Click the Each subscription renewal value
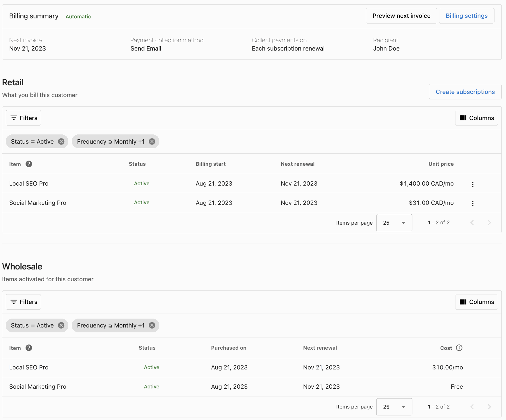Screen dimensions: 506x420 pyautogui.click(x=288, y=49)
